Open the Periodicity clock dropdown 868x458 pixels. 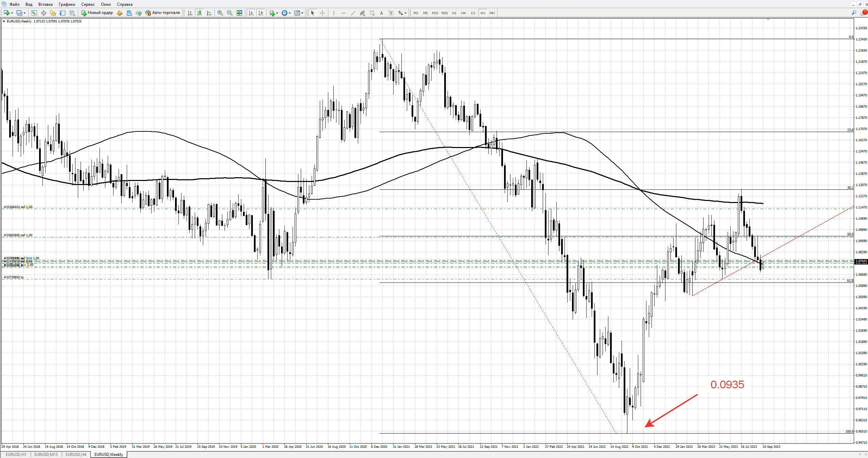[285, 13]
